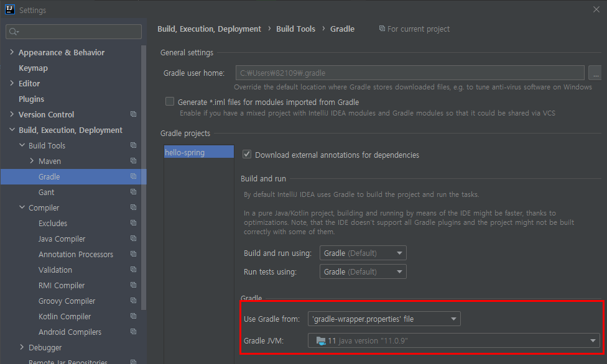
Task: Uncheck 'Download external annotations for dependencies'
Action: (x=246, y=154)
